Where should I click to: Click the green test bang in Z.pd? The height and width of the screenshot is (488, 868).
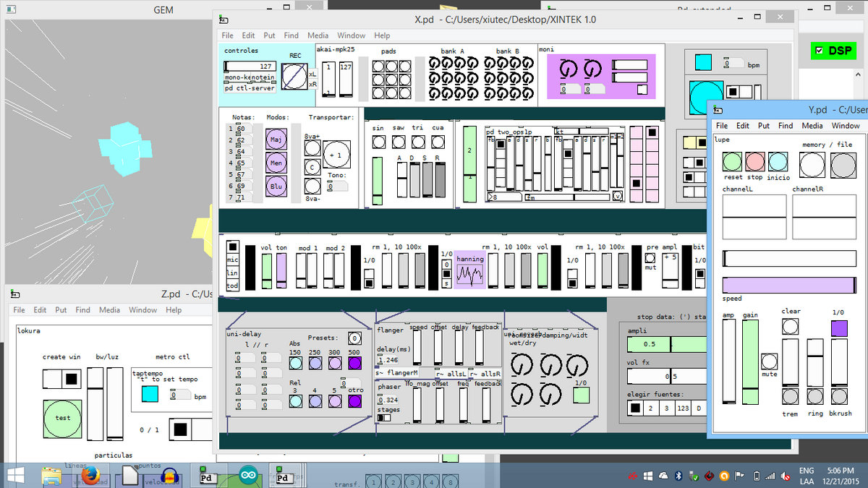(62, 417)
